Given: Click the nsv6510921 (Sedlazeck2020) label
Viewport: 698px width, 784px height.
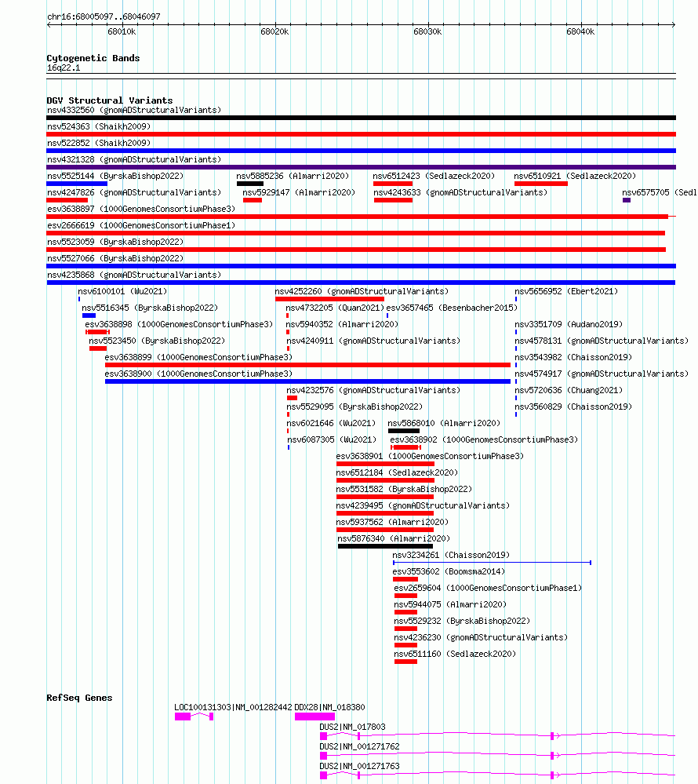Looking at the screenshot, I should click(575, 176).
